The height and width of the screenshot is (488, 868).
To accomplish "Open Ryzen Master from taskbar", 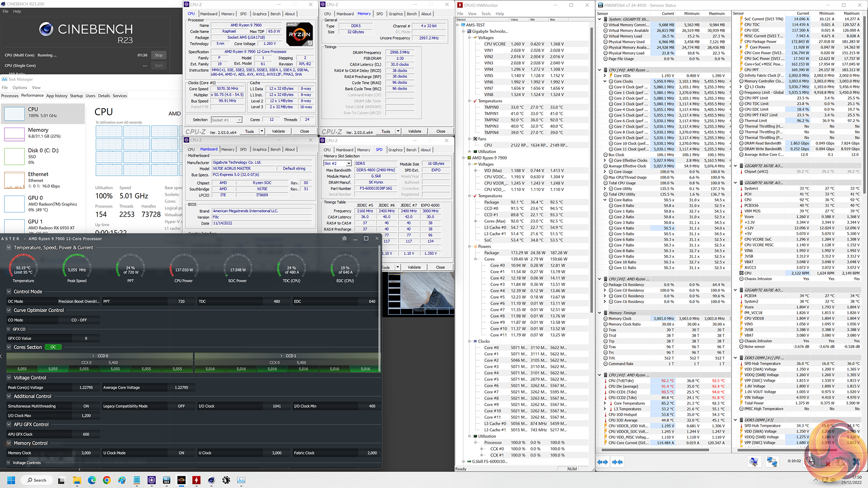I will (181, 480).
